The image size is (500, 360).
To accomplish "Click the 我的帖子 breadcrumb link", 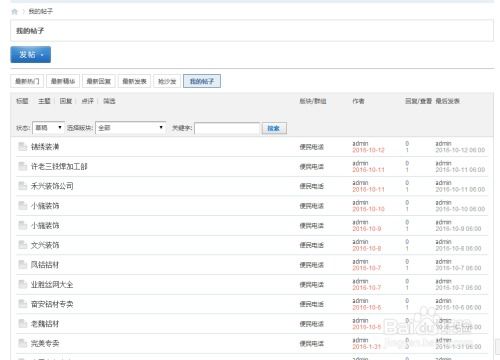I will click(x=41, y=11).
